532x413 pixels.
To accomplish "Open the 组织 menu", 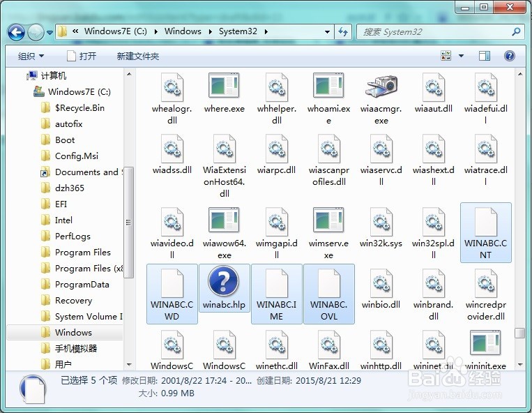I will 31,56.
